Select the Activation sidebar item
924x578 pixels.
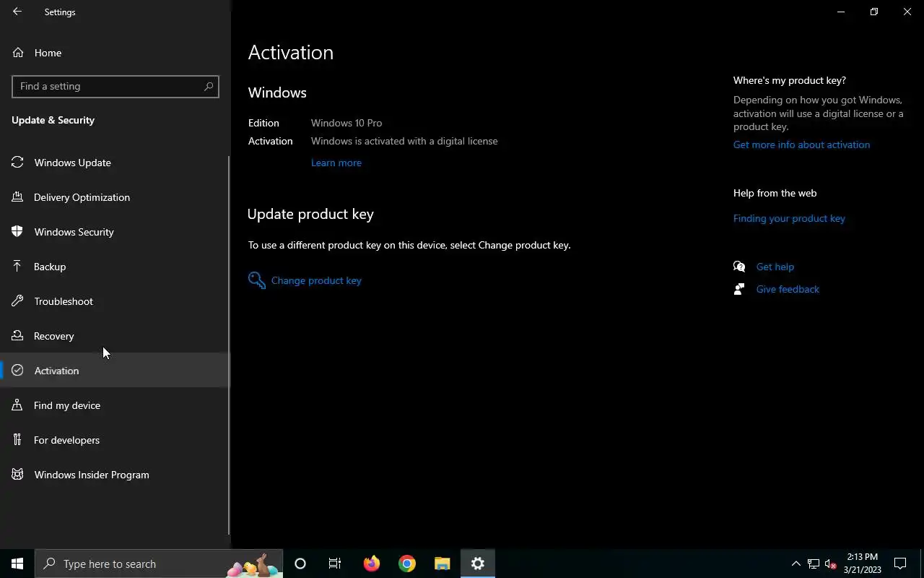point(115,371)
